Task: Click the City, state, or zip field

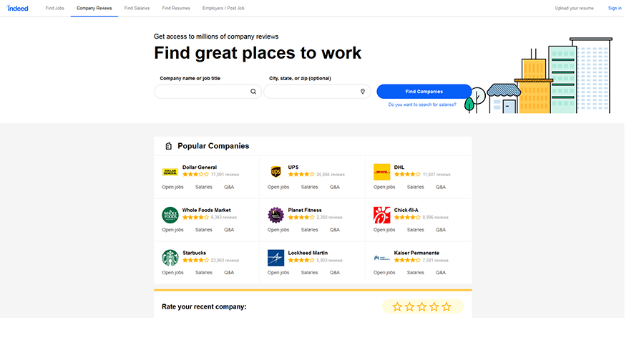Action: point(311,92)
